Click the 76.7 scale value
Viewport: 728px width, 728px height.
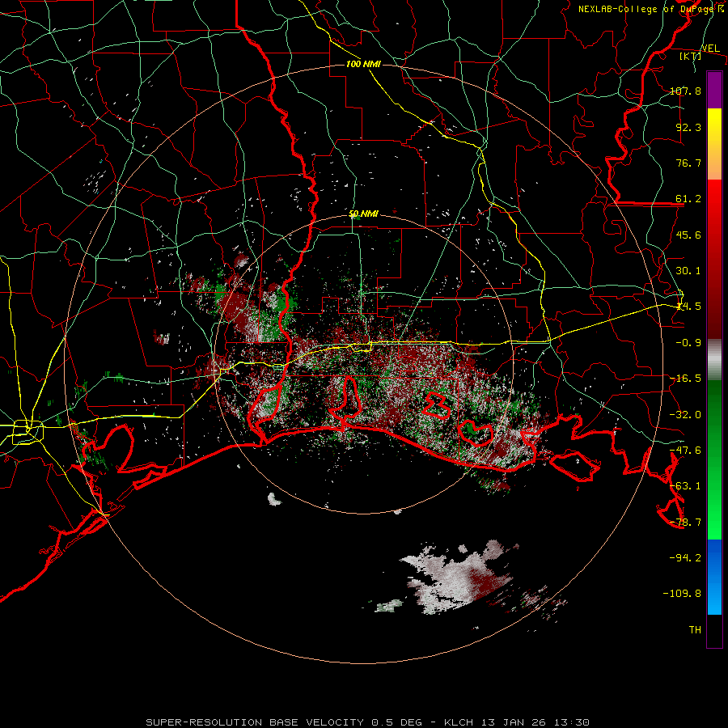coord(688,163)
